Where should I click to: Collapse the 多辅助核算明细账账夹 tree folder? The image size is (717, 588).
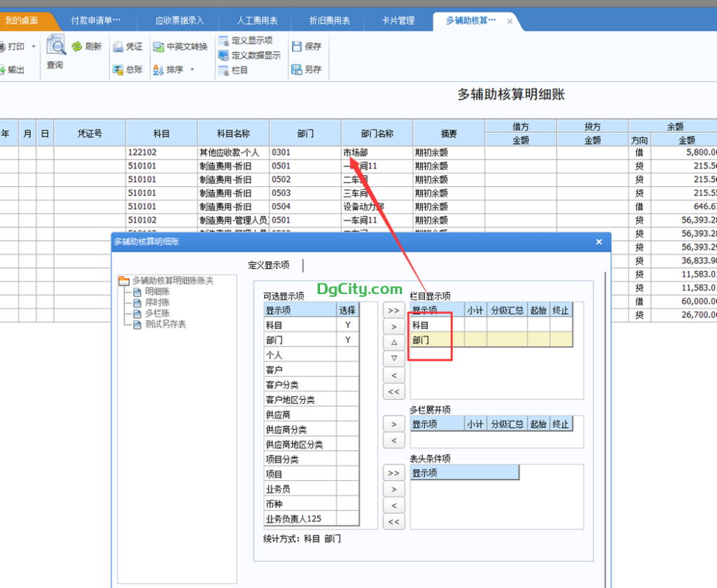(124, 281)
